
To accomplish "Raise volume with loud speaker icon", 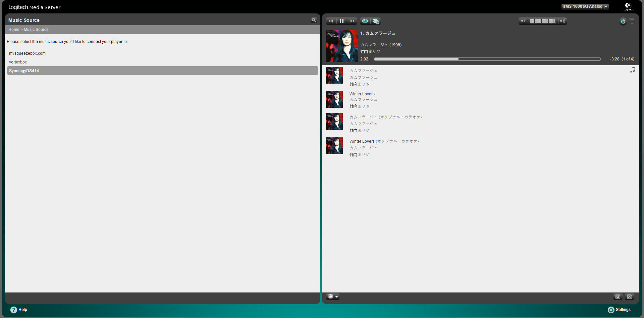I will [563, 21].
